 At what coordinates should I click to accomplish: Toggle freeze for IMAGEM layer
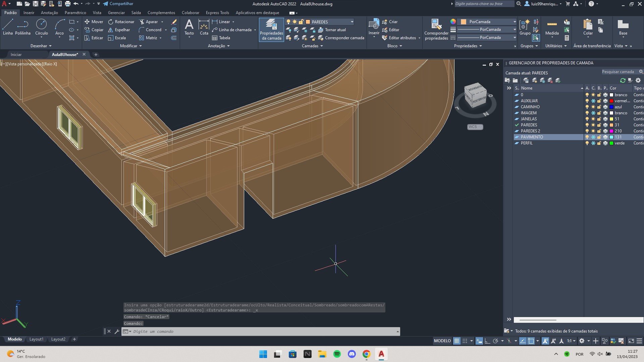tap(593, 113)
